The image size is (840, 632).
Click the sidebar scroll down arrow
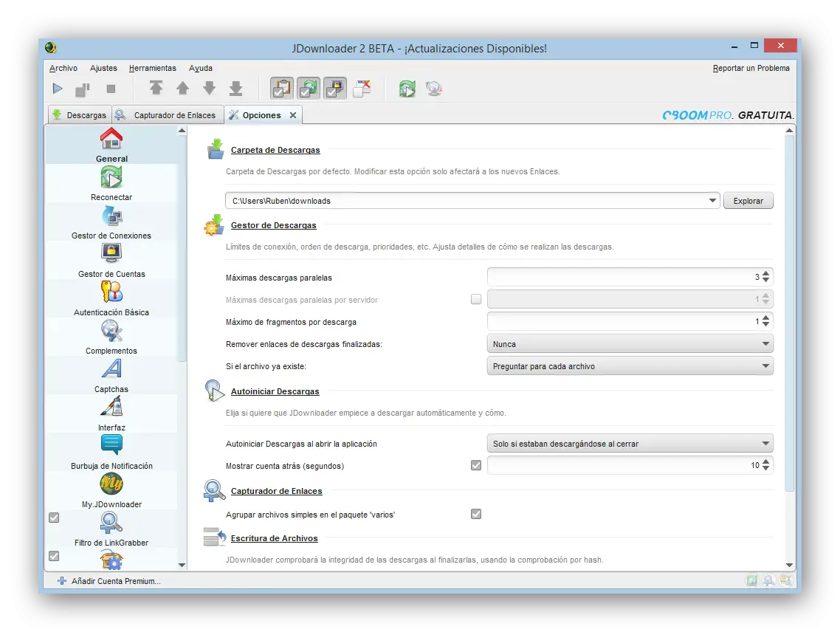182,565
